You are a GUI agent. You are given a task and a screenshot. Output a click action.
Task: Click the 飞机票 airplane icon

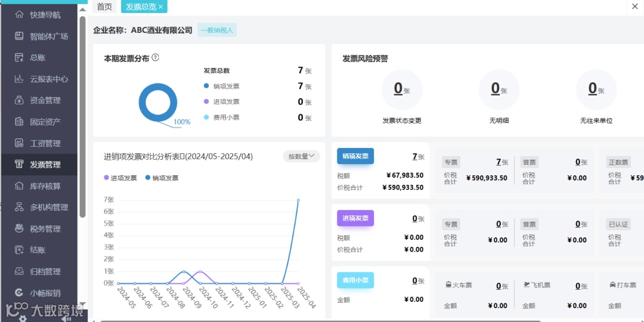(x=526, y=284)
